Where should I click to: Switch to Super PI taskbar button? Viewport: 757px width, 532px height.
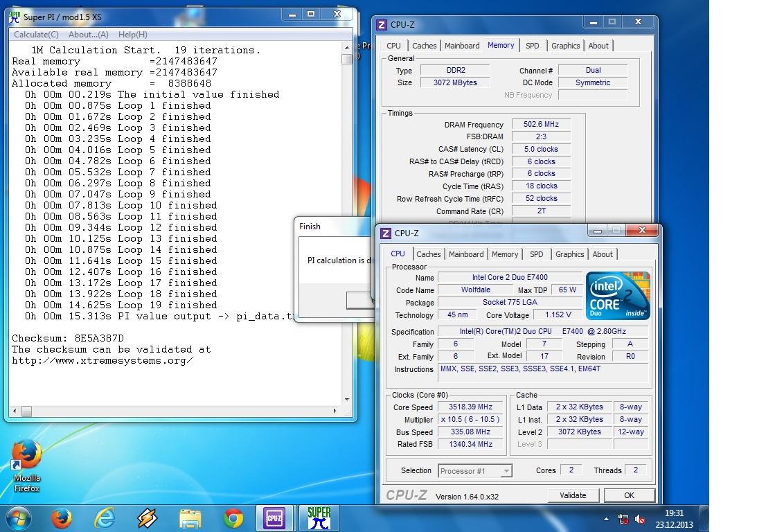point(319,518)
